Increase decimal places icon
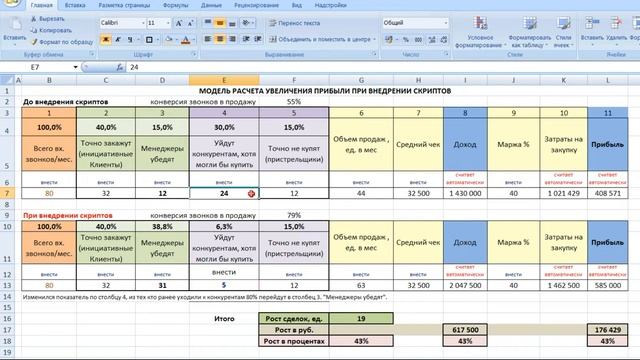 (432, 40)
